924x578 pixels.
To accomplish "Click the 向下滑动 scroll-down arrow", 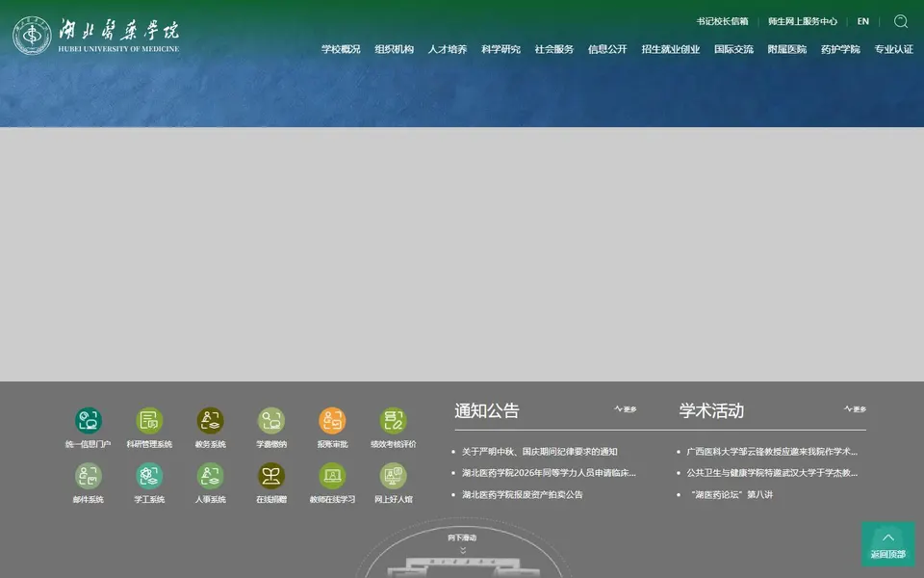I will 463,550.
